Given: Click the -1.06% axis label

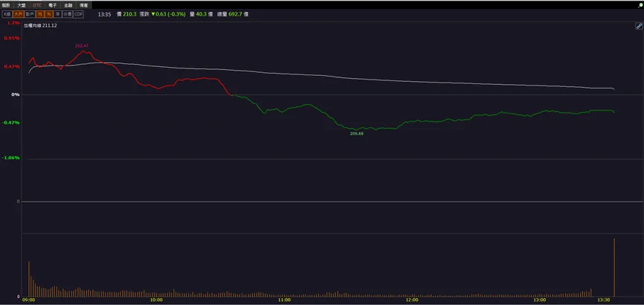Looking at the screenshot, I should (11, 158).
